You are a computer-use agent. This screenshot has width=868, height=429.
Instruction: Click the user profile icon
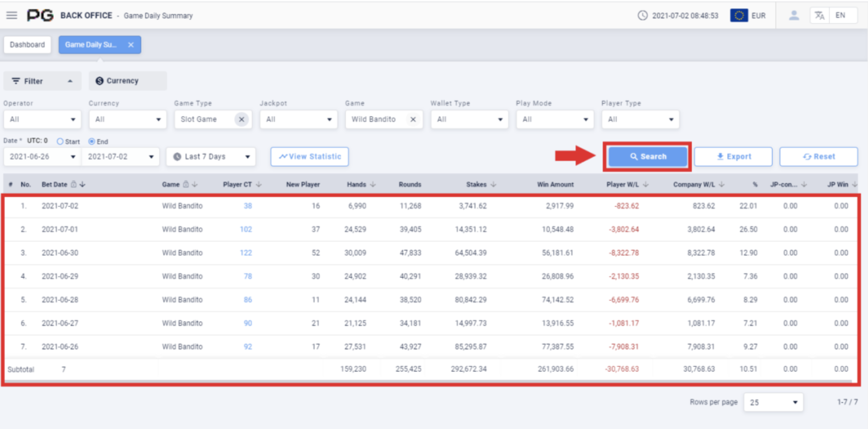coord(793,16)
